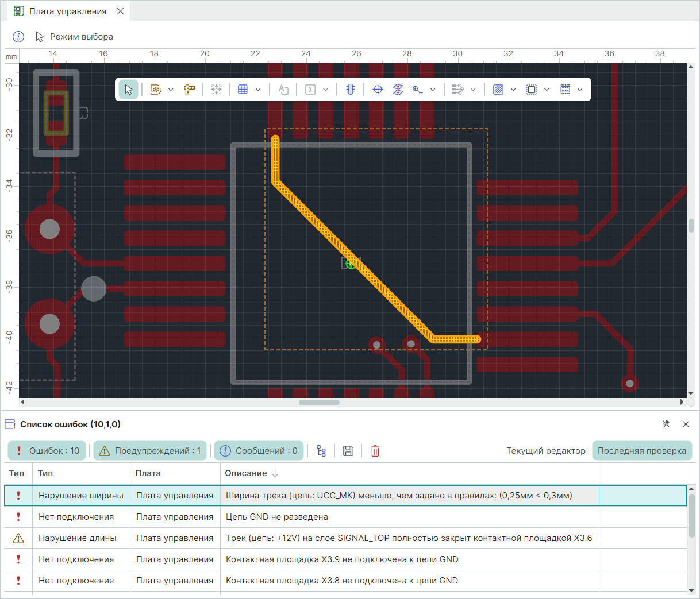This screenshot has width=700, height=599.
Task: Click the 'Последняя проверка' button
Action: click(641, 451)
